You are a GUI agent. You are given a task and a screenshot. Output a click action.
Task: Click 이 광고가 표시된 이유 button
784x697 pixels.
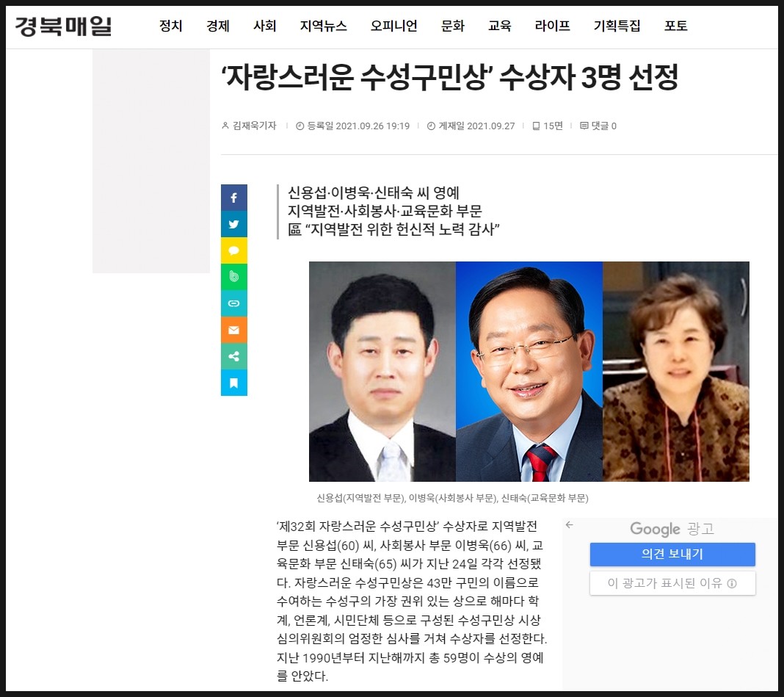point(672,584)
